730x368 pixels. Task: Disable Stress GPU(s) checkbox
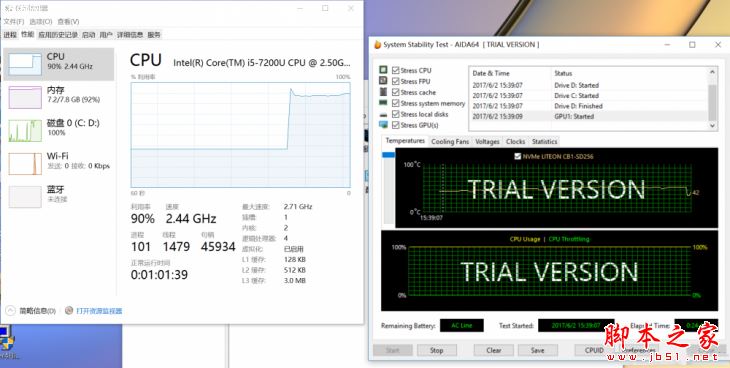pos(396,125)
